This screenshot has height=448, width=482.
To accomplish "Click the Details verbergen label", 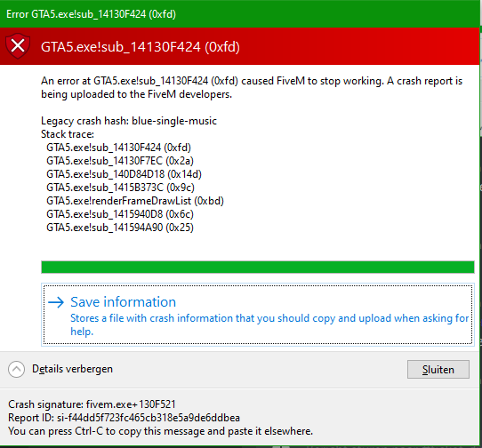I will [x=72, y=369].
